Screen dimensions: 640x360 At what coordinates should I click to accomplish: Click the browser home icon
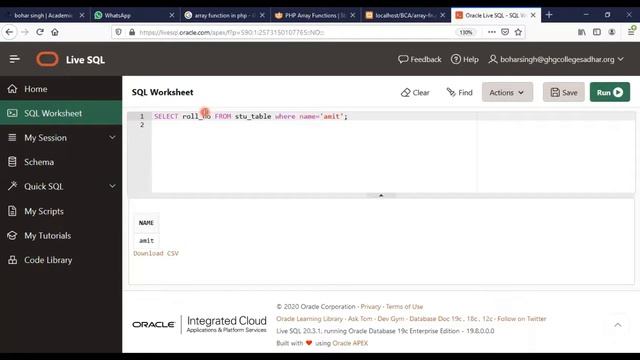point(55,32)
